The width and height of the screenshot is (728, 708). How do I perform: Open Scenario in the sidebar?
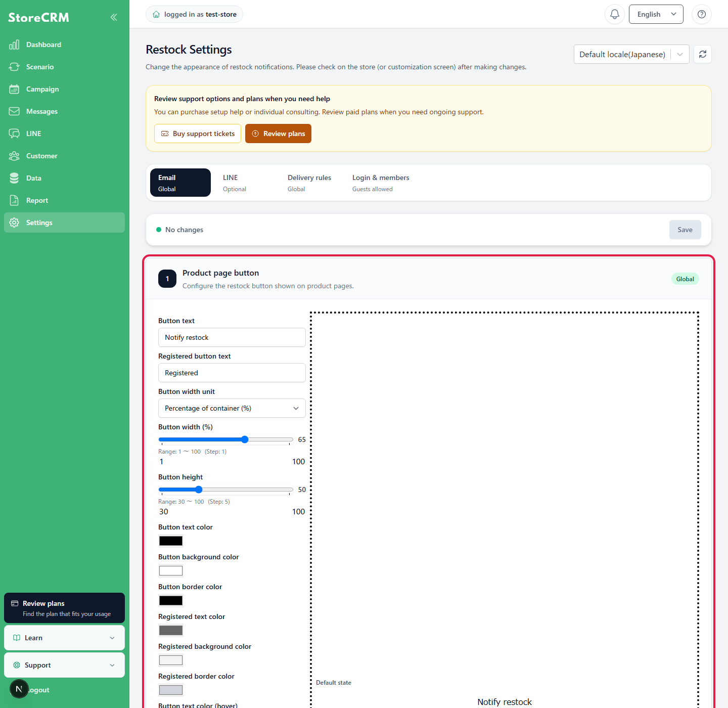64,67
